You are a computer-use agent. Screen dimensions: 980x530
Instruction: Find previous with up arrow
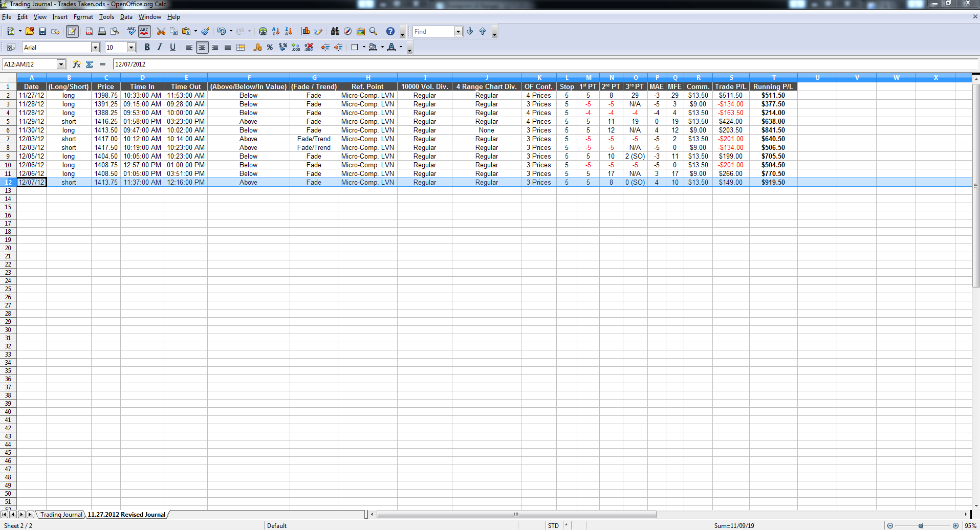[483, 31]
